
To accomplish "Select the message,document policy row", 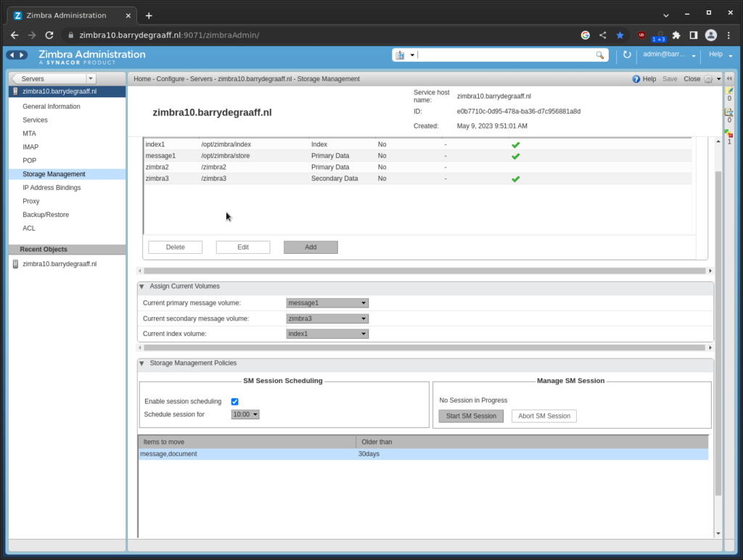I will tap(423, 454).
